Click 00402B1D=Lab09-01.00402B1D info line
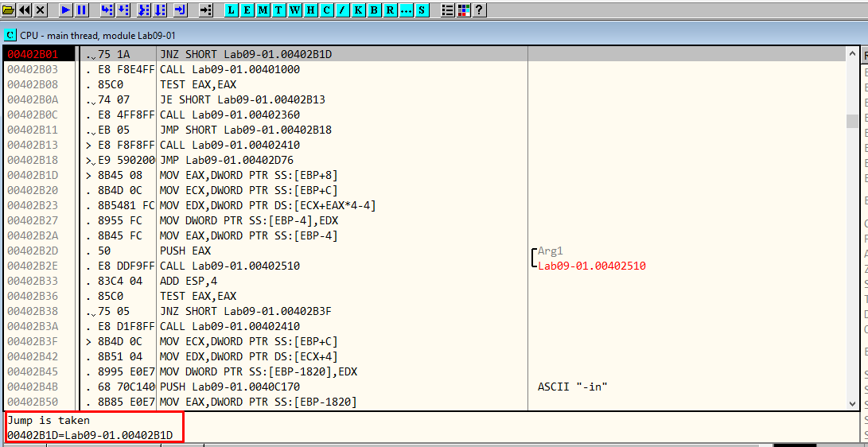Viewport: 868px width, 447px height. [x=90, y=435]
